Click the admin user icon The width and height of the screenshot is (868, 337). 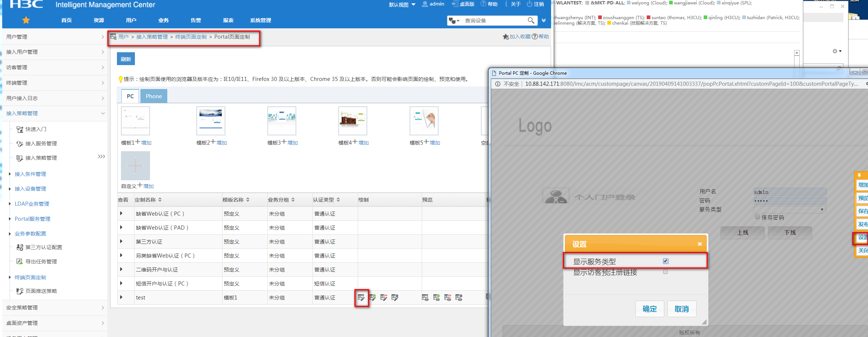click(x=425, y=4)
